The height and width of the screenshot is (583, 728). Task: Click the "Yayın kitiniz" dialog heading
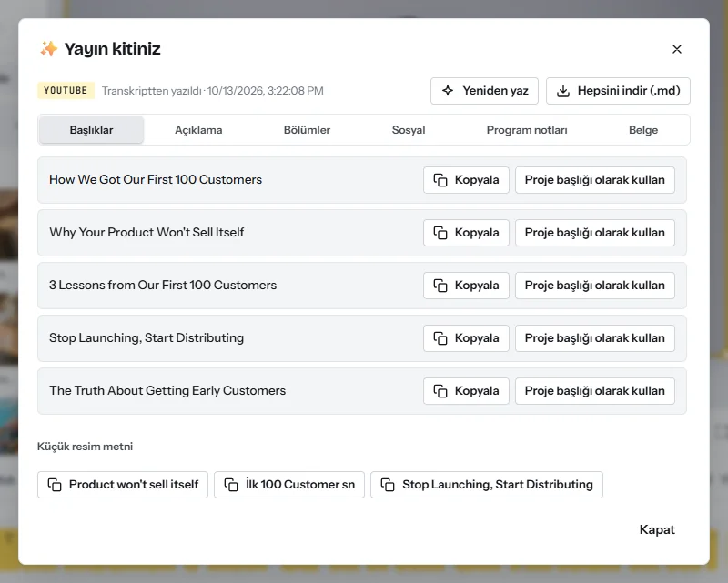click(x=112, y=49)
